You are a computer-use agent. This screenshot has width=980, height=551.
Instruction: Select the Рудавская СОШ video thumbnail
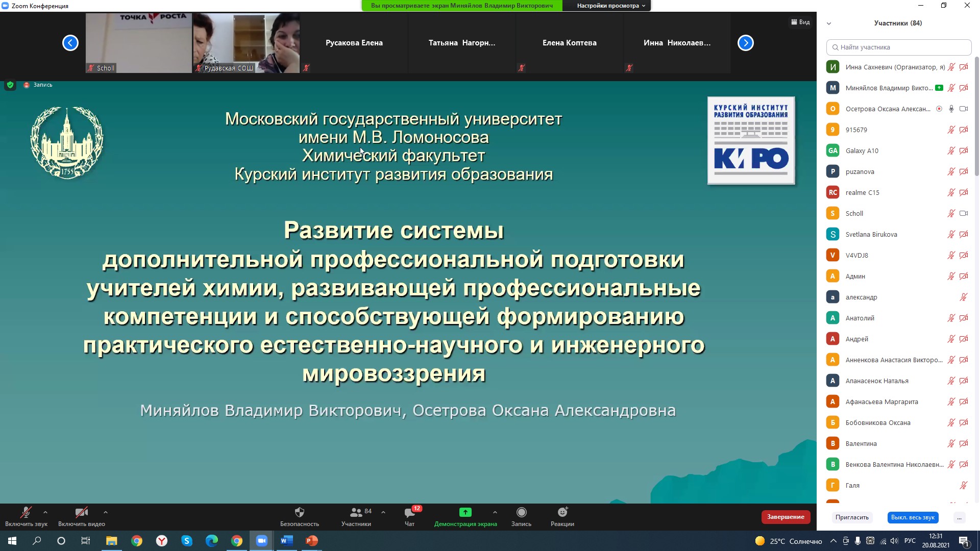click(246, 43)
